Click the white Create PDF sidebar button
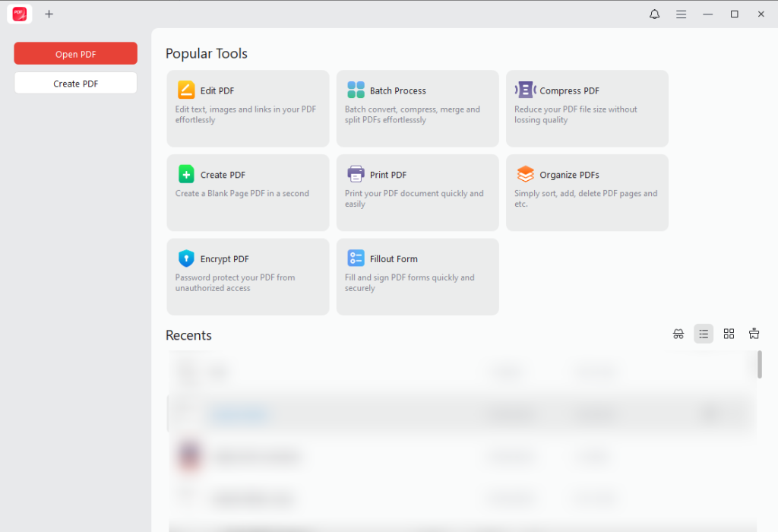 (x=75, y=84)
